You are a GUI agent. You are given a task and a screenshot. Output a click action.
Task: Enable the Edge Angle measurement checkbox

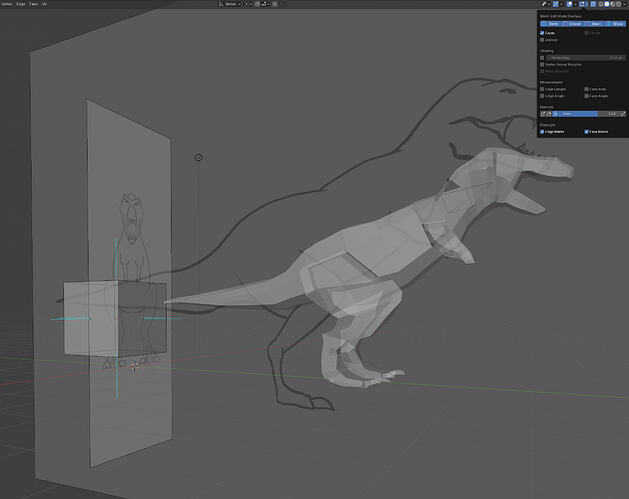[x=542, y=96]
